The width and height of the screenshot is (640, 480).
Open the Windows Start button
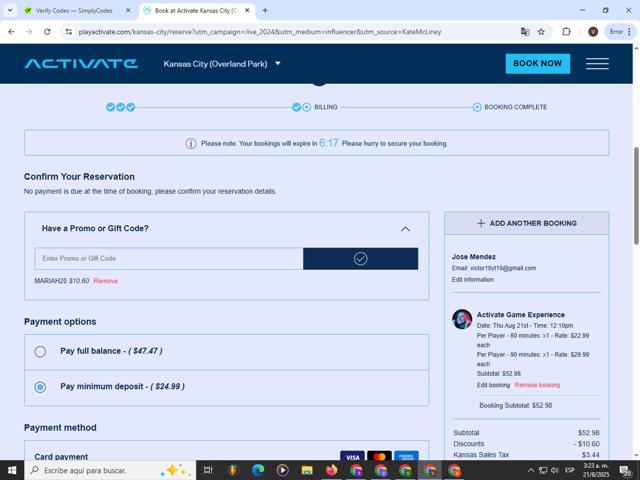coord(12,470)
